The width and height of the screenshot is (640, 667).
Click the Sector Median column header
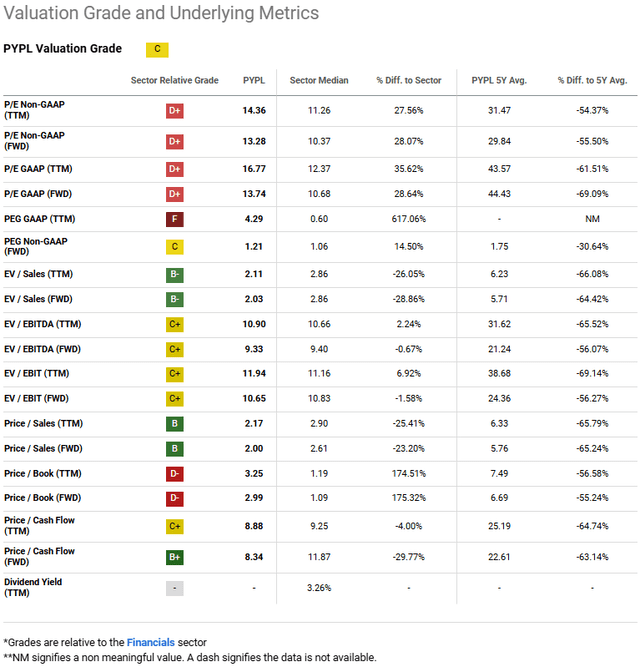pos(319,80)
